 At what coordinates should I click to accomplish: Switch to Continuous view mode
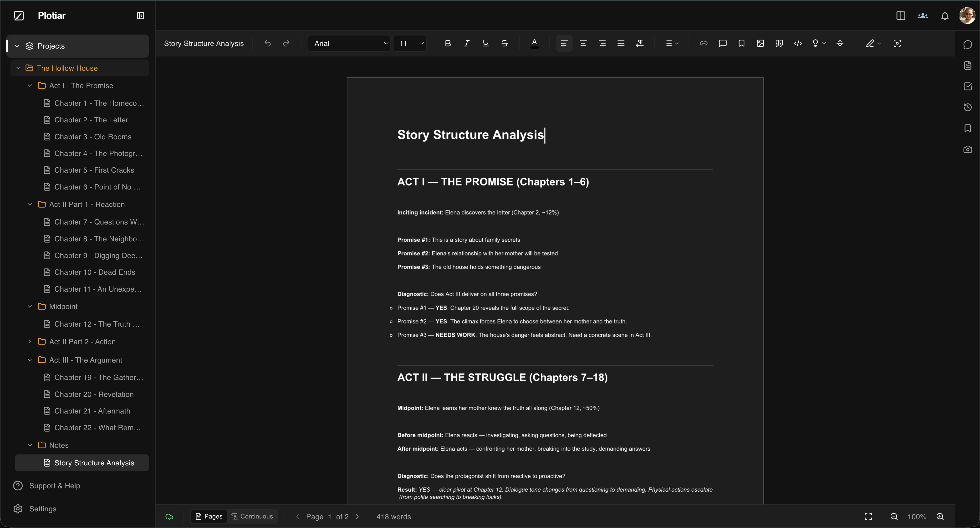tap(253, 516)
